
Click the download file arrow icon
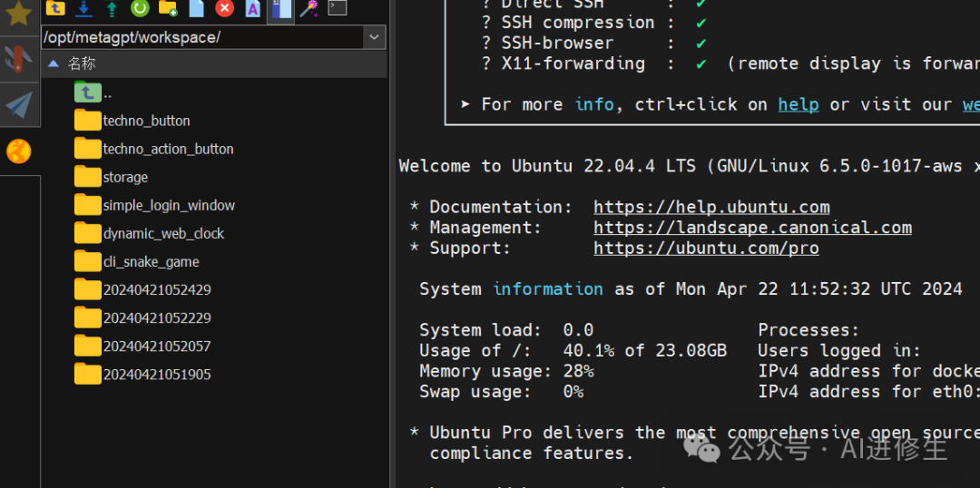coord(83,8)
